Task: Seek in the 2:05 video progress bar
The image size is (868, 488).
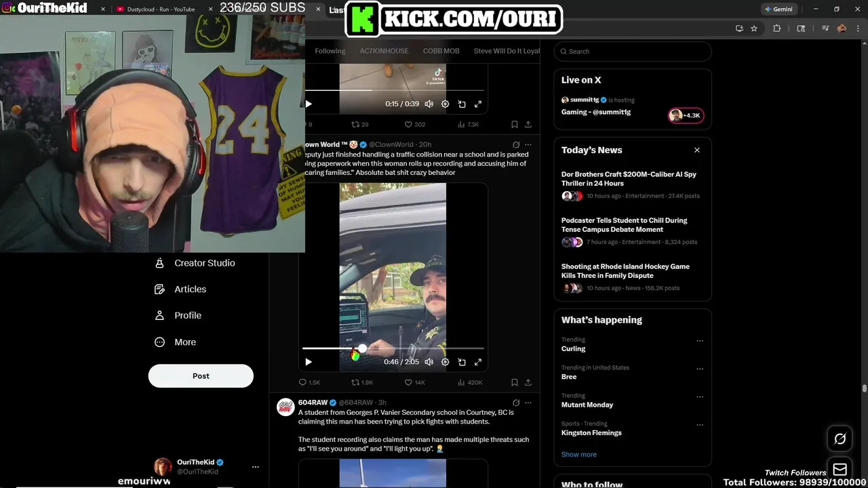Action: point(393,348)
